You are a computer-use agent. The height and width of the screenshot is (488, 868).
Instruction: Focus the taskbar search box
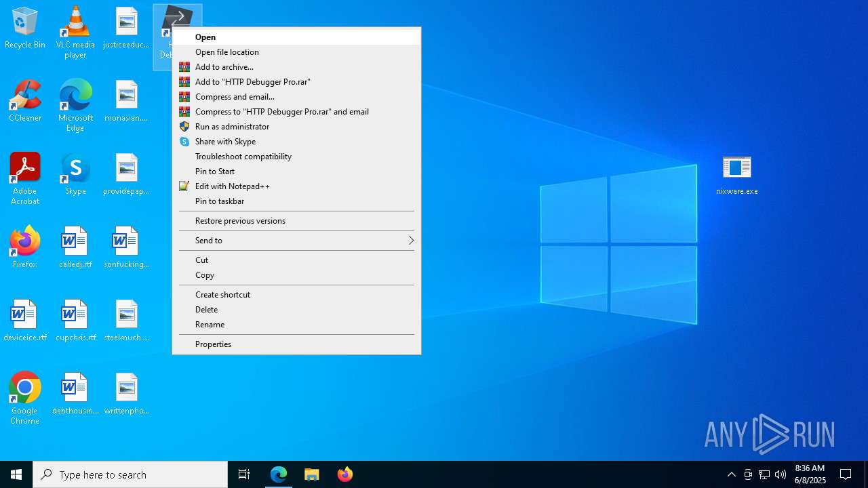130,474
